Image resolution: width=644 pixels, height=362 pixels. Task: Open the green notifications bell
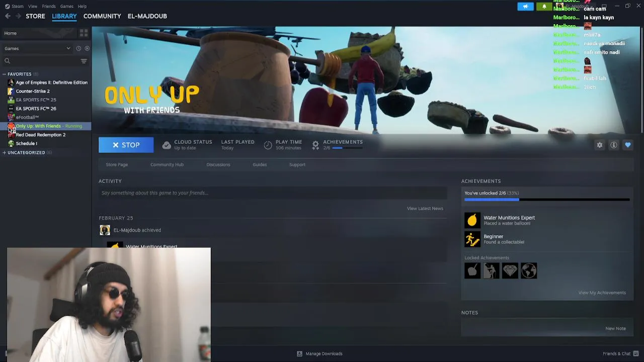544,7
